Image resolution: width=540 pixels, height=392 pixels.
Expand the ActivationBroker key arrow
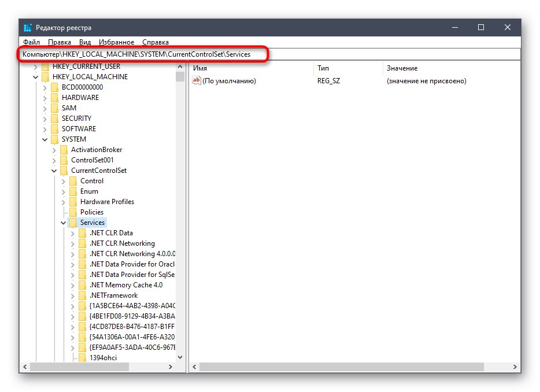point(54,150)
